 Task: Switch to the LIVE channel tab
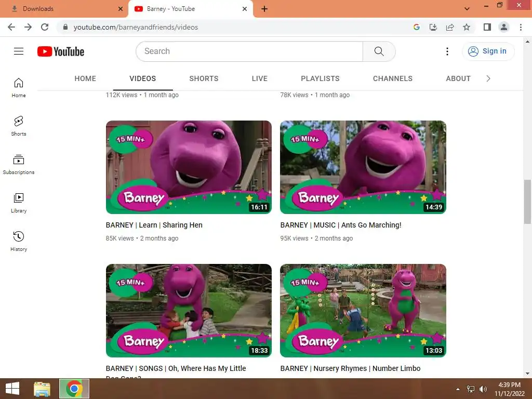tap(260, 79)
